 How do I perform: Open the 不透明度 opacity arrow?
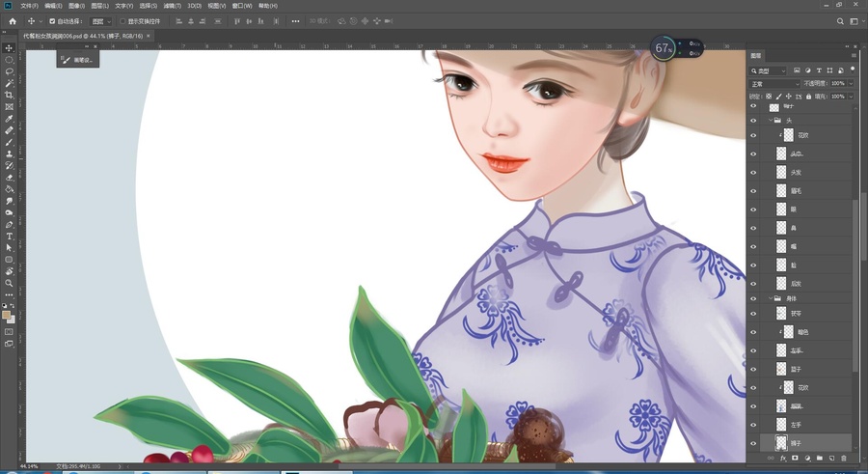[851, 84]
